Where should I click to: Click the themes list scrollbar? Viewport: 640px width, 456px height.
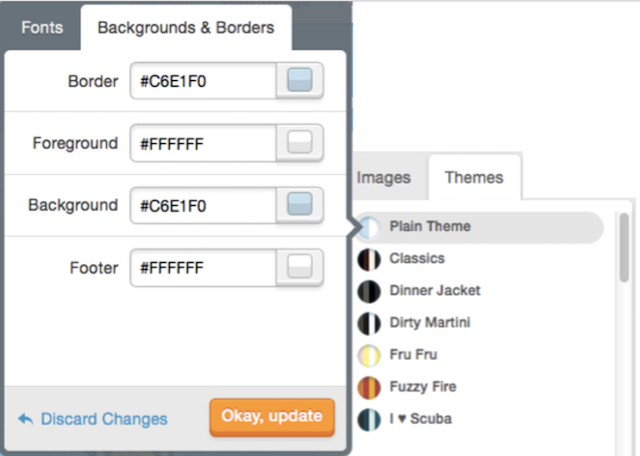(624, 248)
